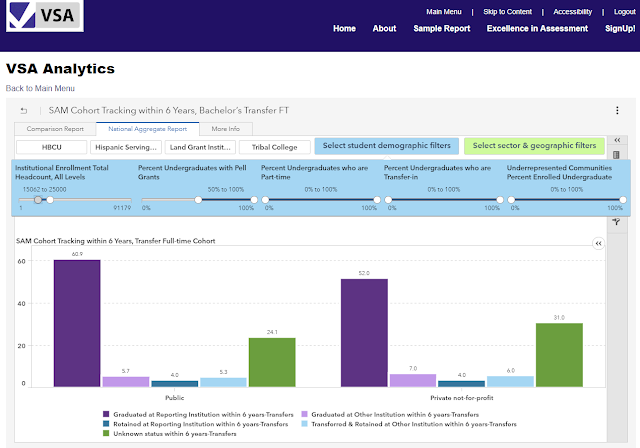The height and width of the screenshot is (448, 640).
Task: Toggle the Tribal College filter
Action: point(275,147)
